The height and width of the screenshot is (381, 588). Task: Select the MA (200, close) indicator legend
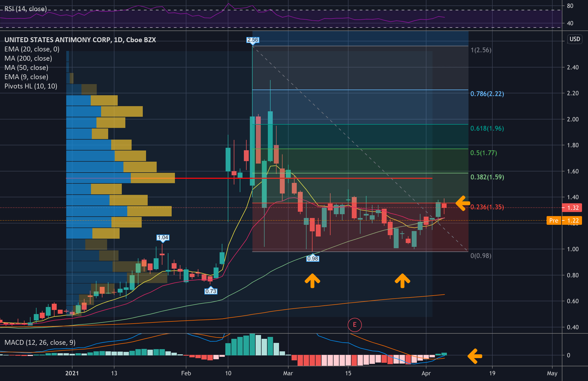click(x=28, y=59)
